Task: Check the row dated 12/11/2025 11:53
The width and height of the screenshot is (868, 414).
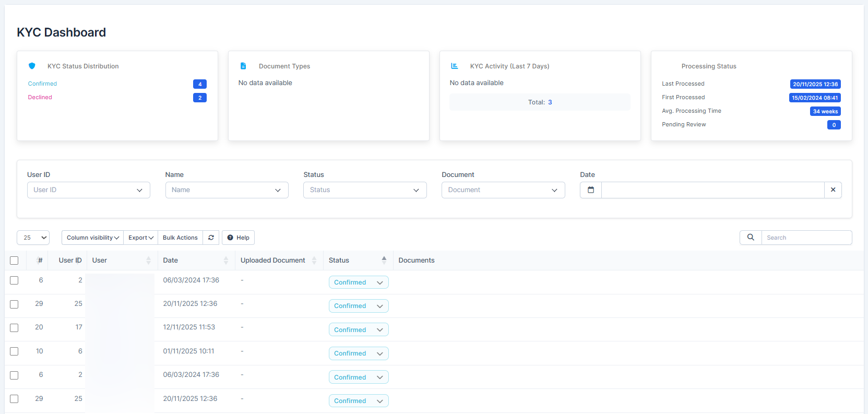Action: [x=14, y=328]
